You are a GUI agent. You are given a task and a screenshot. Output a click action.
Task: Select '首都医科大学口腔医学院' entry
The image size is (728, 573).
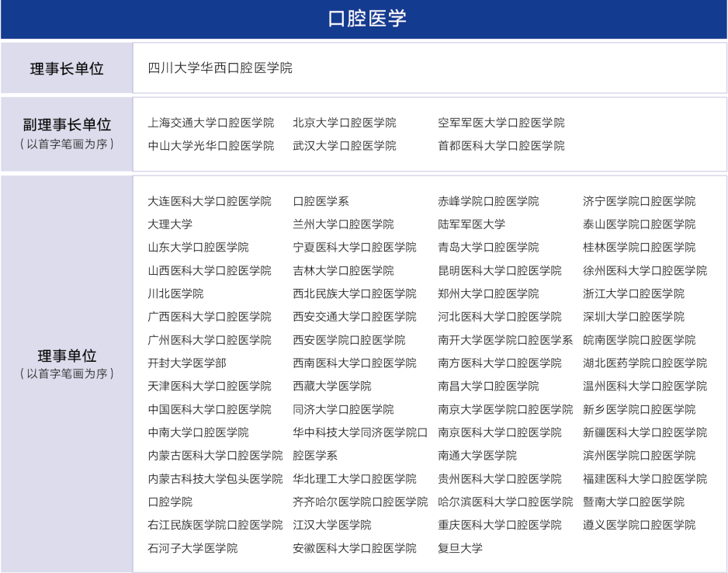(x=501, y=146)
